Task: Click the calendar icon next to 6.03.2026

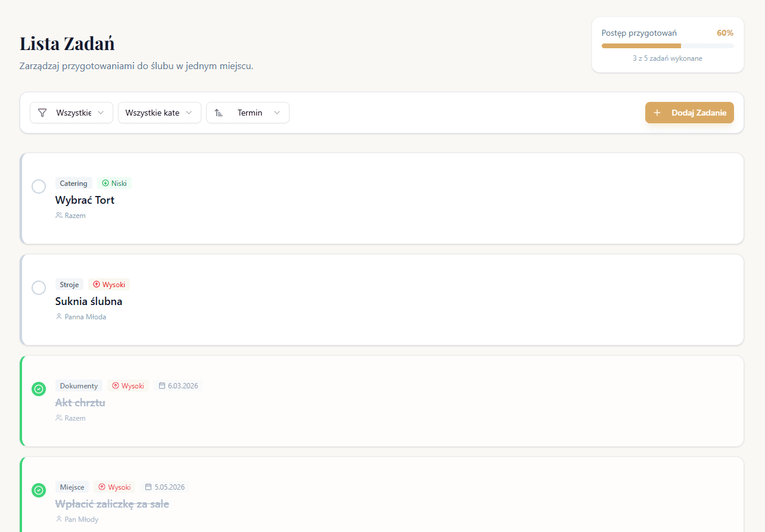Action: 161,386
